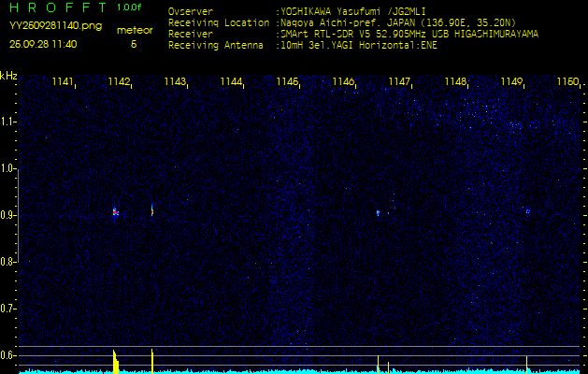Screen dimensions: 588x374
Task: Select the 1150 time marker
Action: [x=567, y=82]
